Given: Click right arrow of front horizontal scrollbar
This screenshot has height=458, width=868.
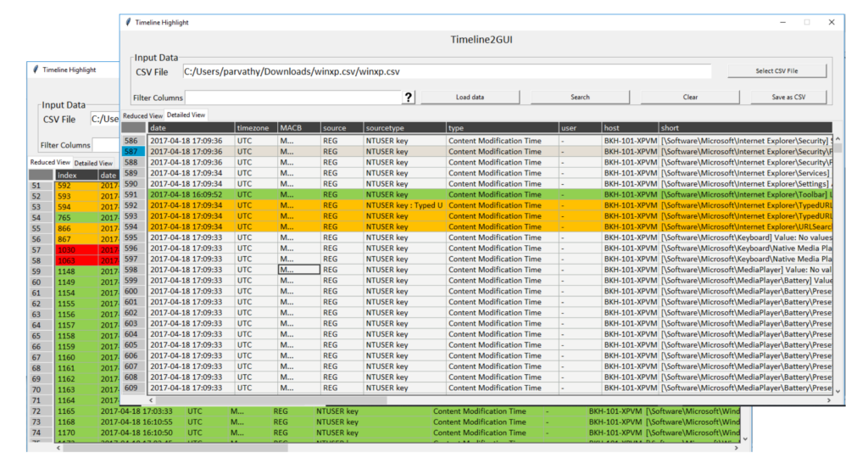Looking at the screenshot, I should 829,399.
